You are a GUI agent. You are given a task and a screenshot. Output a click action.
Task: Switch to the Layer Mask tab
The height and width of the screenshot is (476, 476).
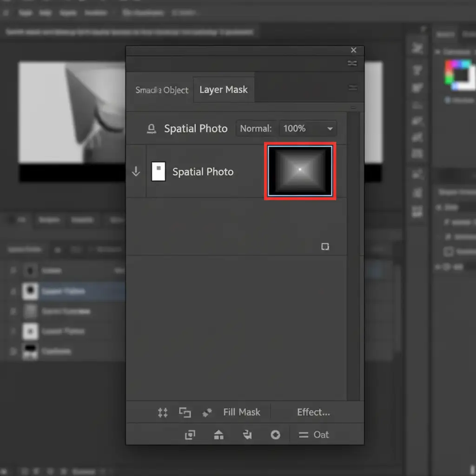[224, 90]
